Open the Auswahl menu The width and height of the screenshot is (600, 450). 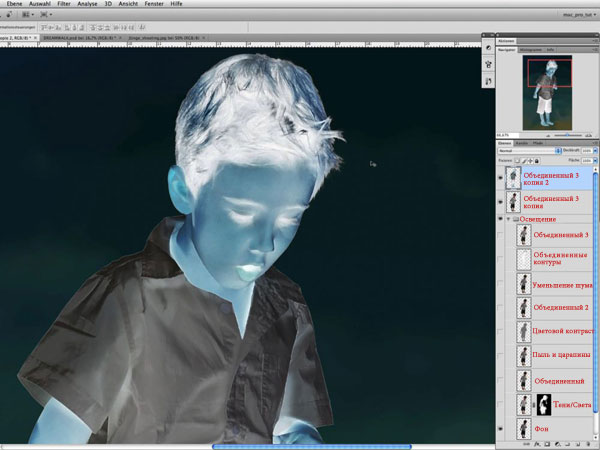tap(40, 4)
